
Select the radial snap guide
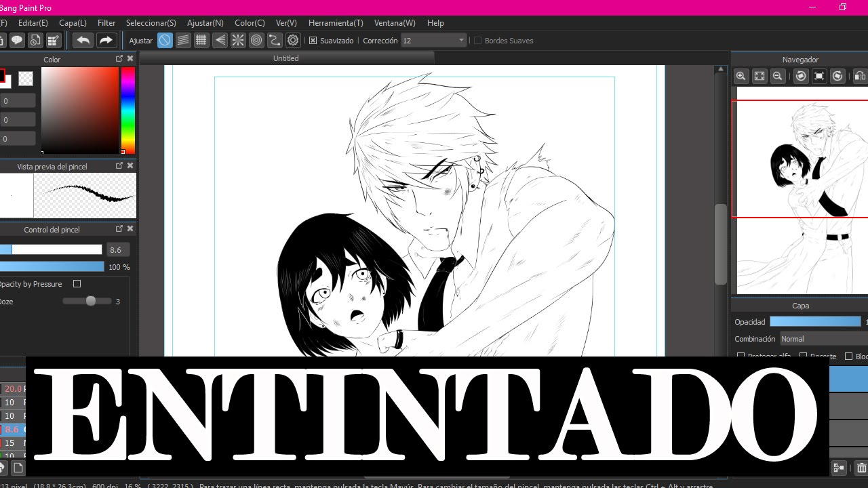tap(238, 40)
